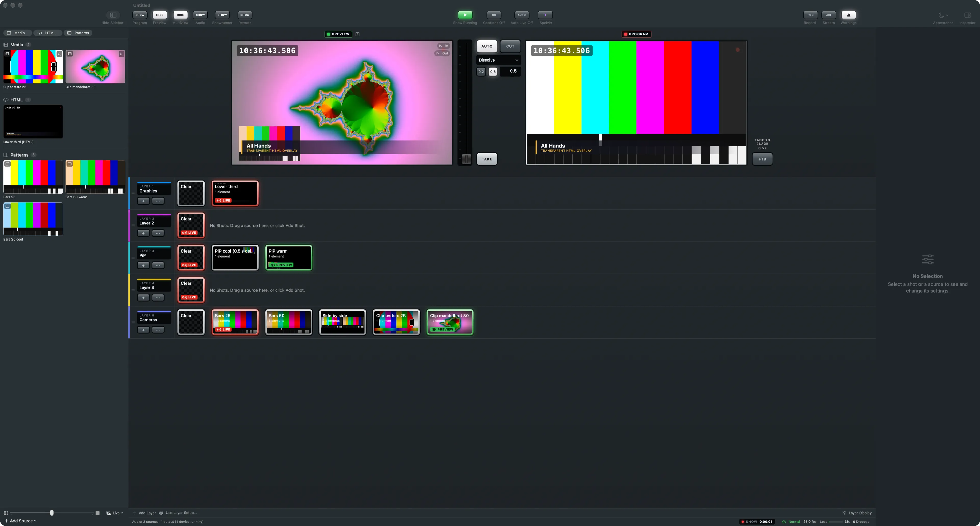Click the TAKE button
The height and width of the screenshot is (526, 980).
point(487,159)
